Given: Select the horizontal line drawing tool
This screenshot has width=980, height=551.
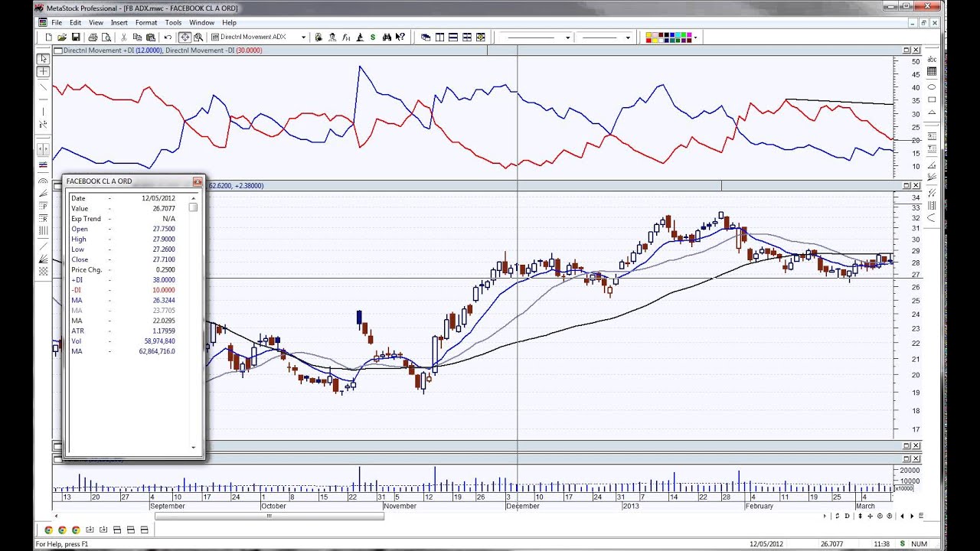Looking at the screenshot, I should click(x=43, y=99).
